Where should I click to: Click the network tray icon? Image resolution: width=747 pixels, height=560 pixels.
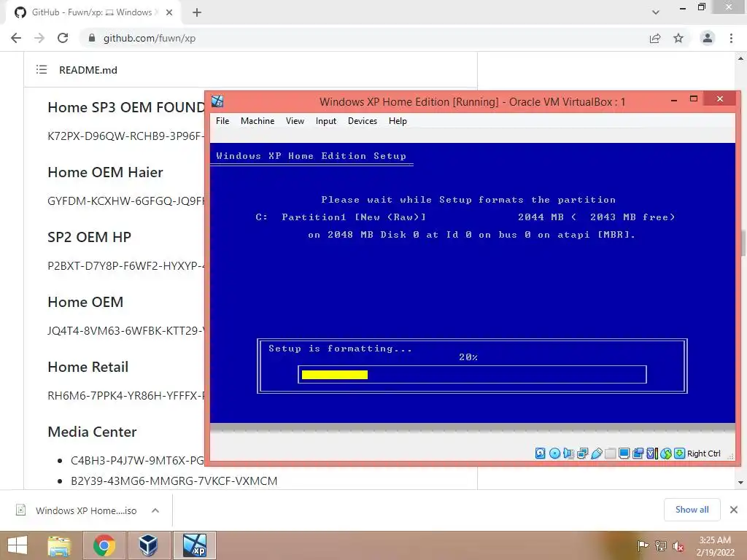[661, 545]
